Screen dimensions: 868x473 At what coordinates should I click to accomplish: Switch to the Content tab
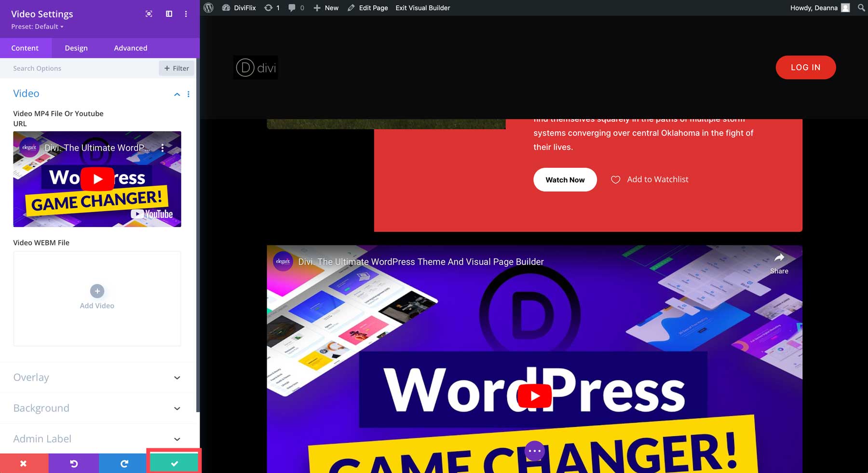coord(25,48)
